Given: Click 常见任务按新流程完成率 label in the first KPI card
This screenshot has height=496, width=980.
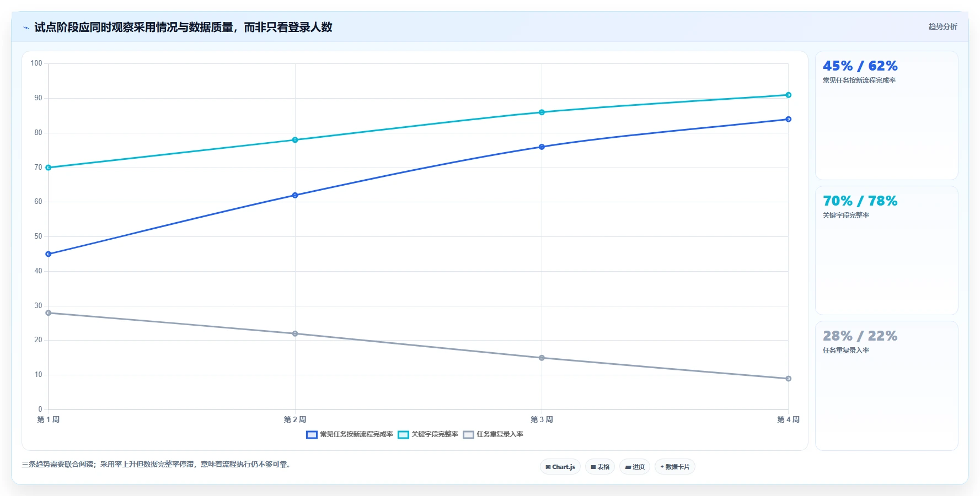Looking at the screenshot, I should [x=859, y=80].
